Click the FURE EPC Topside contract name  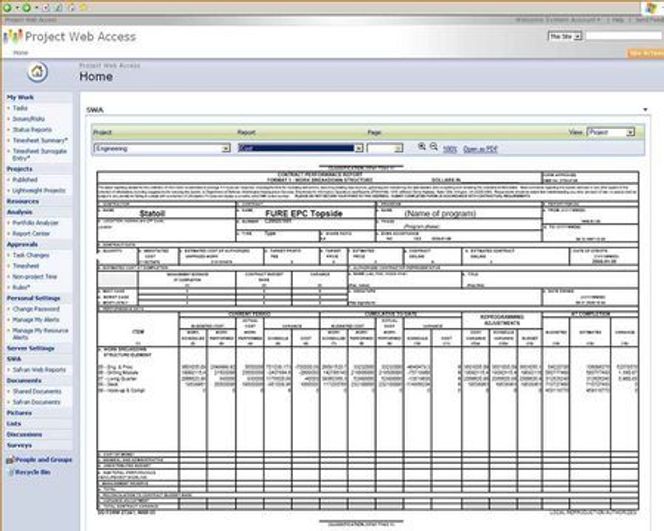pyautogui.click(x=304, y=213)
